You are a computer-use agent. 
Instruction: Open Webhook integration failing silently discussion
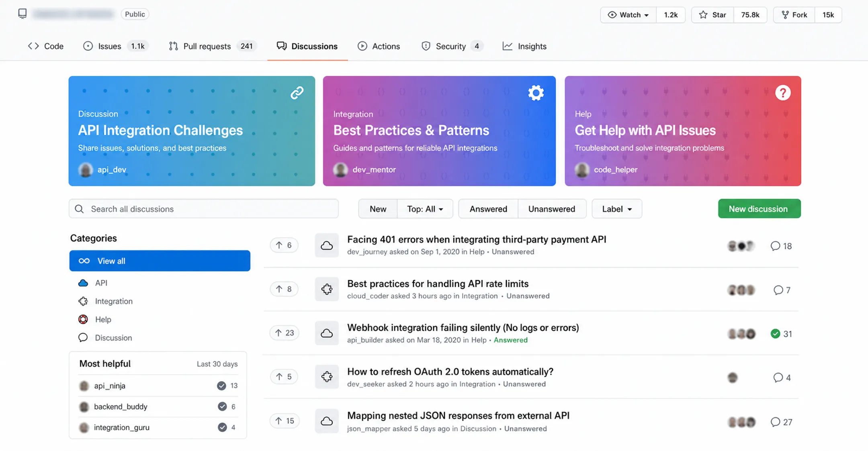pos(463,327)
